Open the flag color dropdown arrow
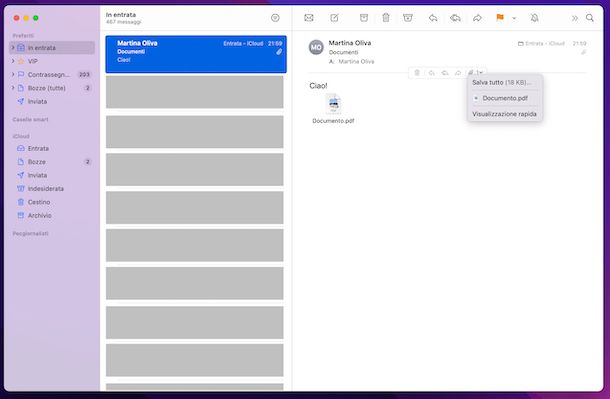The width and height of the screenshot is (610, 399). (514, 18)
